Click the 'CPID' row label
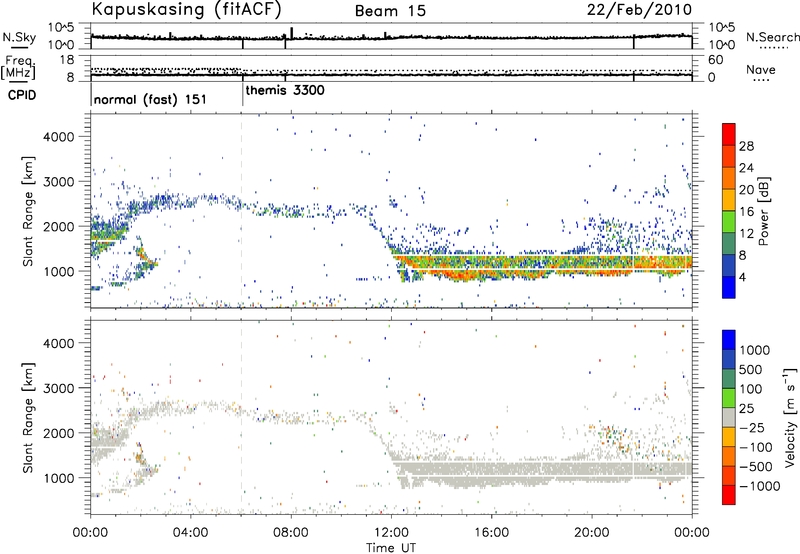The image size is (800, 554). click(x=22, y=95)
